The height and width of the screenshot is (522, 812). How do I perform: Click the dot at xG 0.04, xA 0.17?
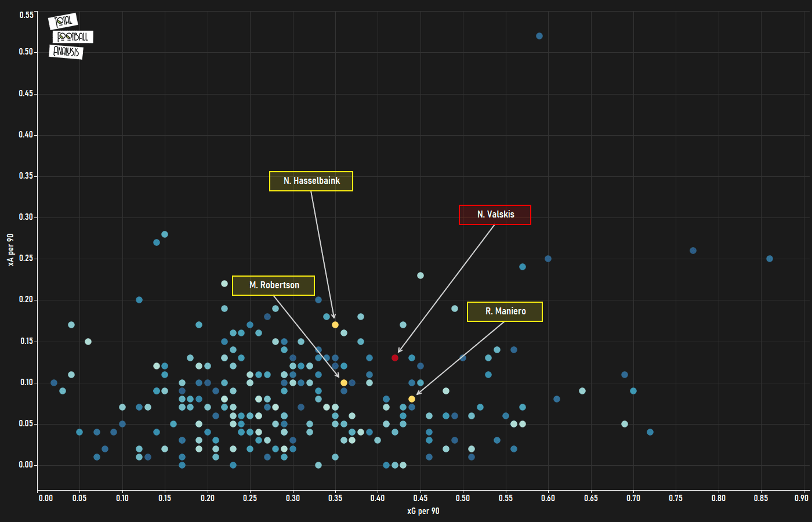click(71, 325)
